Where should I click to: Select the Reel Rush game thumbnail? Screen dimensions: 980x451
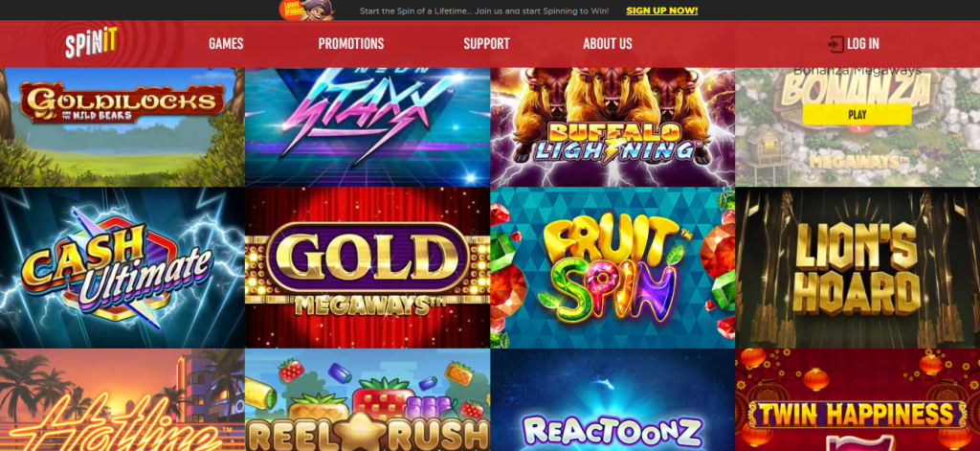coord(367,400)
